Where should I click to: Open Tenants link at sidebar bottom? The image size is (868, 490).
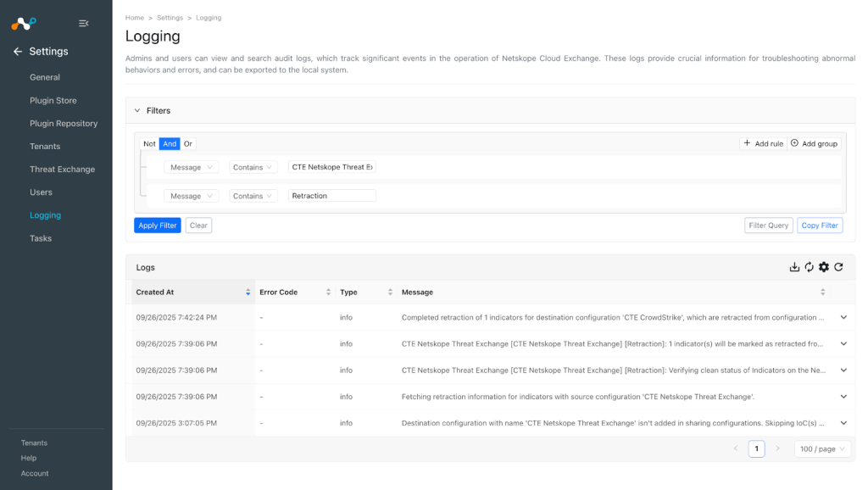34,443
